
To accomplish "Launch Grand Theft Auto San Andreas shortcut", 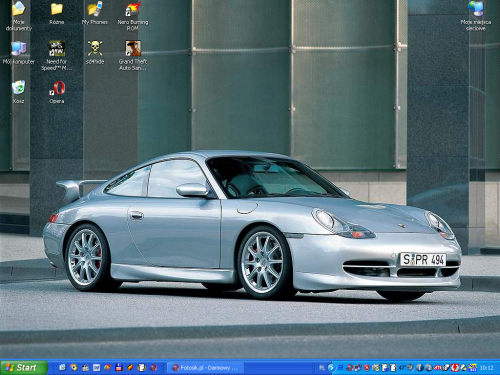I will click(x=133, y=55).
